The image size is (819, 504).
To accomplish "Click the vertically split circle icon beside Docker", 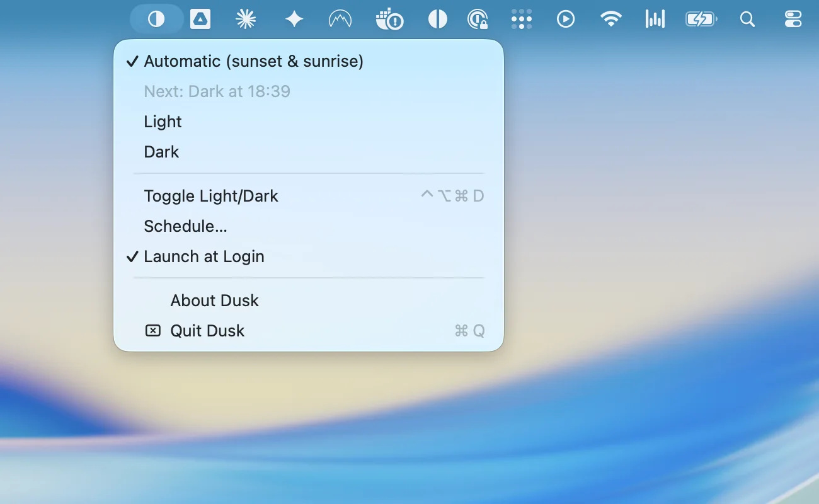I will [x=438, y=20].
